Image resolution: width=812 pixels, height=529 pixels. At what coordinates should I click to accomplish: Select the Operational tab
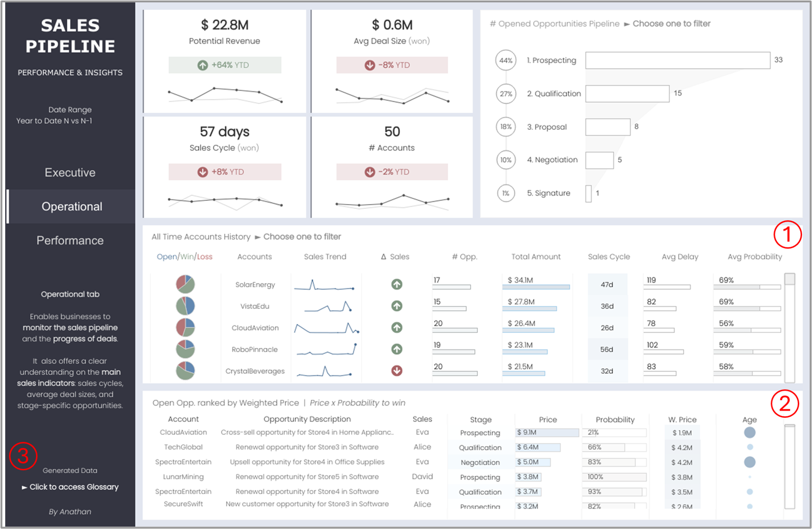tap(71, 206)
